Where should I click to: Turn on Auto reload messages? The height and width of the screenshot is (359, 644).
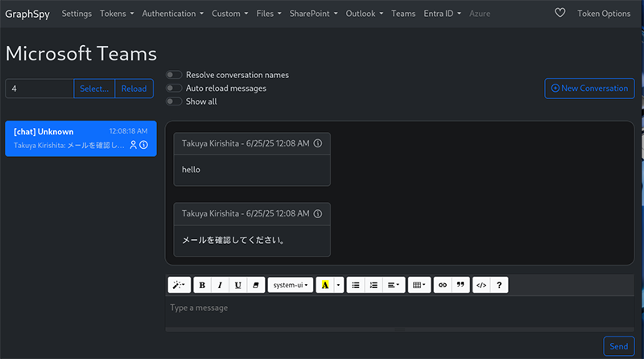(x=174, y=89)
